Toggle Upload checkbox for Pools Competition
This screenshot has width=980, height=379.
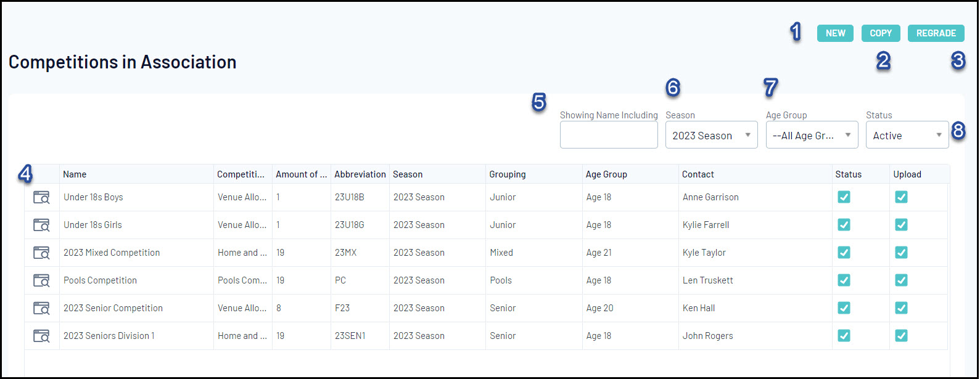point(901,280)
